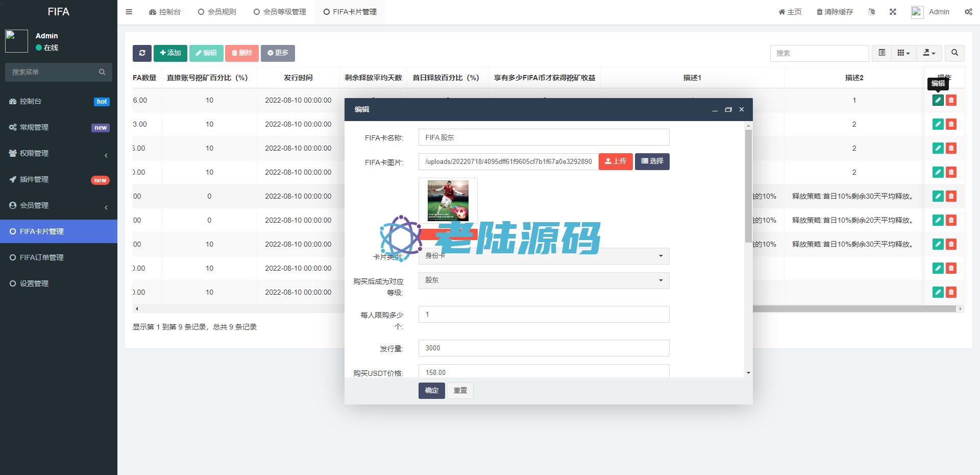Viewport: 980px width, 475px height.
Task: Click the 上传 upload button
Action: coord(616,161)
